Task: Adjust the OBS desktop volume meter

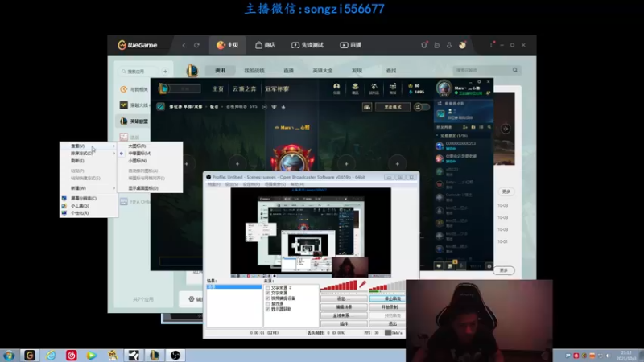Action: pyautogui.click(x=387, y=286)
